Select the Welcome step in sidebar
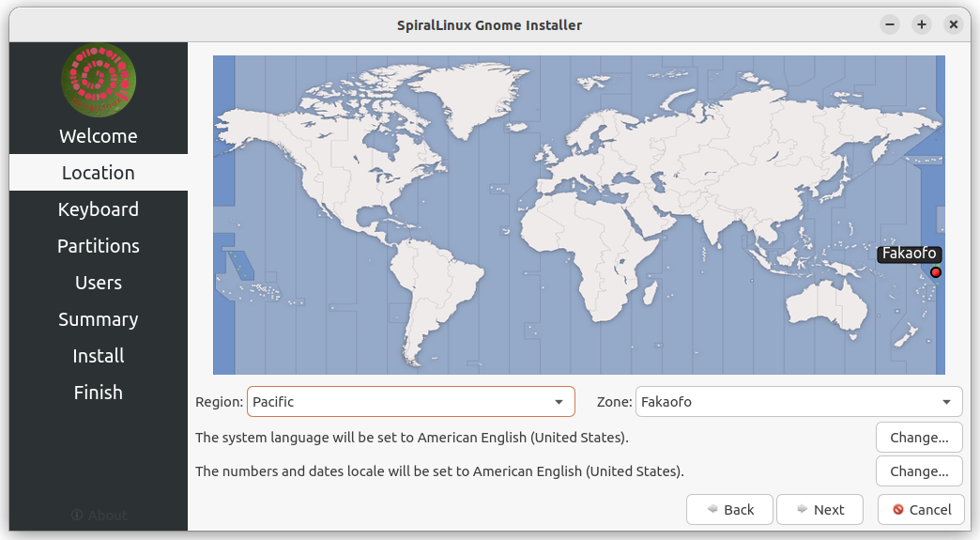 [99, 135]
